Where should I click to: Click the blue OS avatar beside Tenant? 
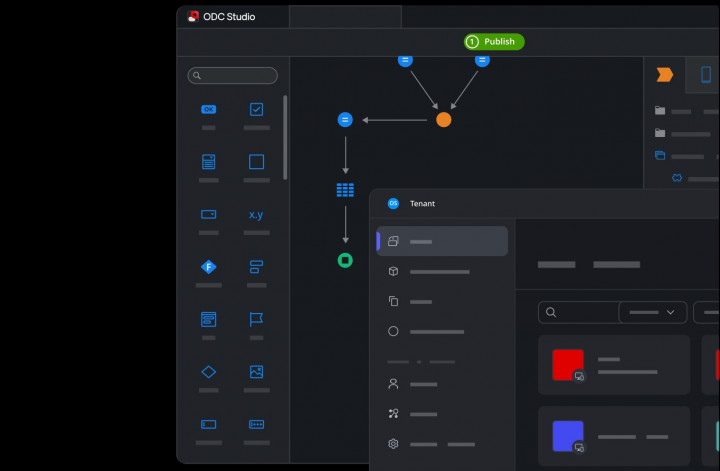coord(393,203)
